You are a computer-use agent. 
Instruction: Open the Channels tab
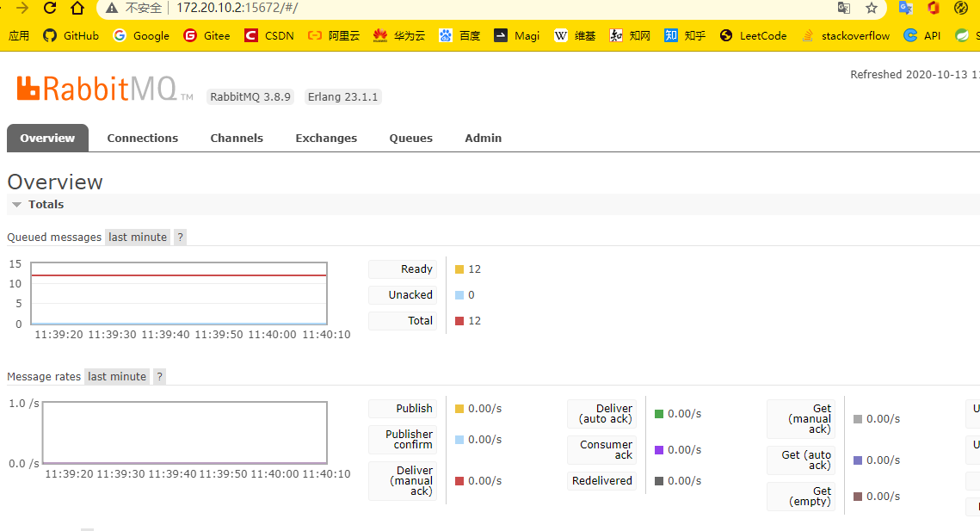pyautogui.click(x=237, y=139)
